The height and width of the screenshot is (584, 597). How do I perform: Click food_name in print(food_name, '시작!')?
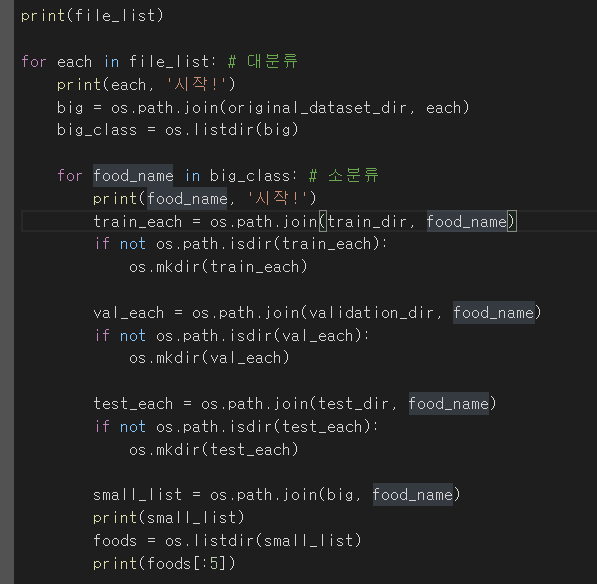click(187, 199)
